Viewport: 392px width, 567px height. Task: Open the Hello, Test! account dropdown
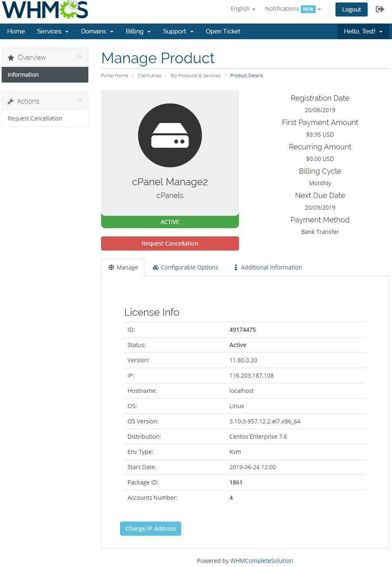point(363,31)
